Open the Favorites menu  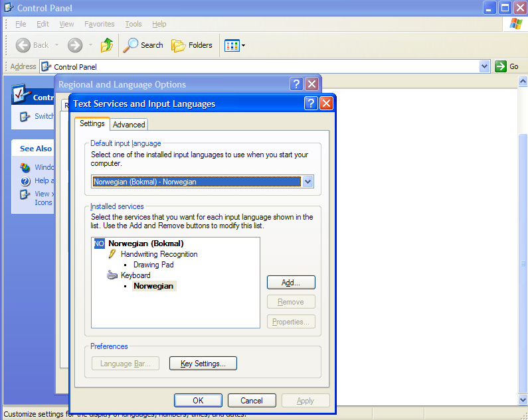pyautogui.click(x=100, y=24)
